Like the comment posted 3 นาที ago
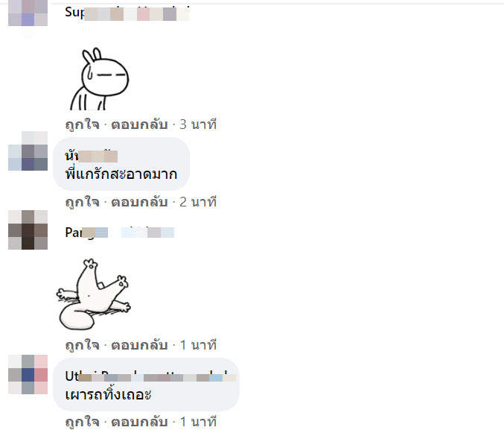 click(x=83, y=124)
